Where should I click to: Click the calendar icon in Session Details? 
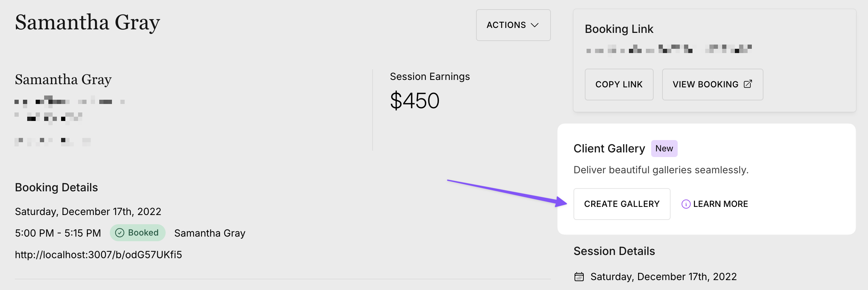[x=579, y=277]
